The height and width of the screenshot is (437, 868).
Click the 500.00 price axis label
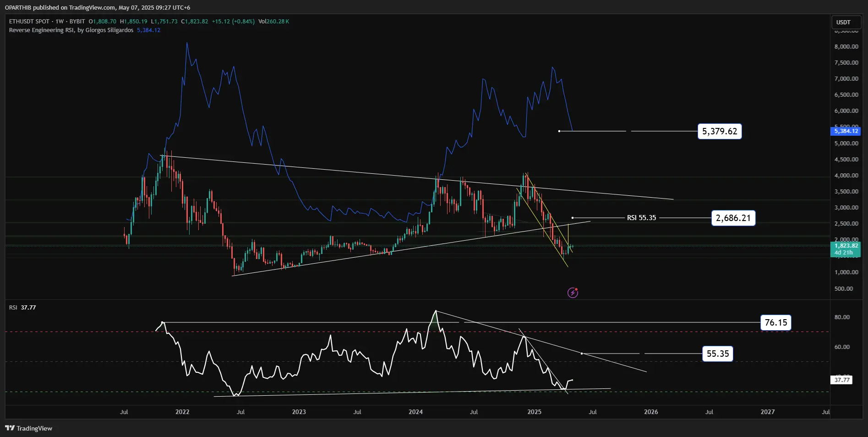pyautogui.click(x=844, y=288)
